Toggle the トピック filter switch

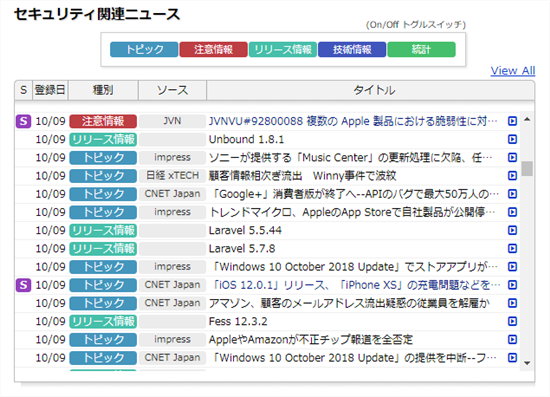point(144,49)
